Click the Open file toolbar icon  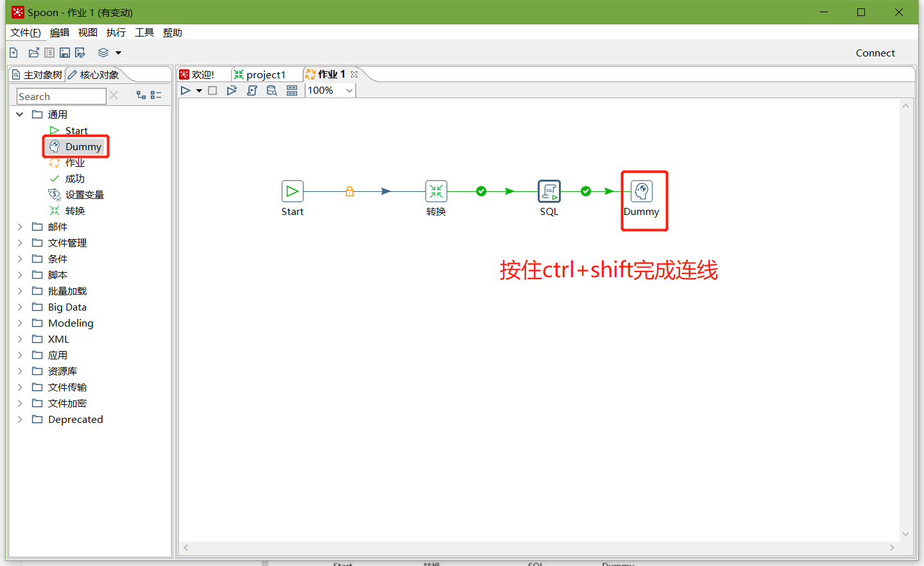click(33, 53)
